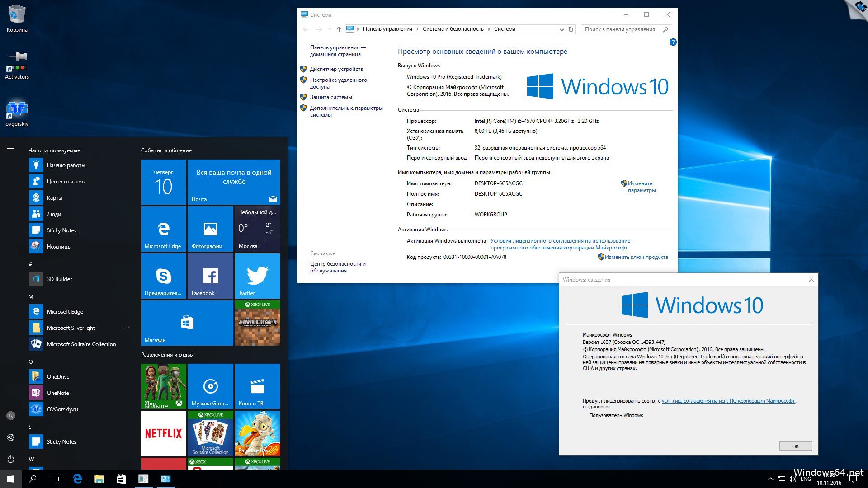Open address bar history dropdown in Система window
Viewport: 868px width, 488px height.
coord(561,29)
